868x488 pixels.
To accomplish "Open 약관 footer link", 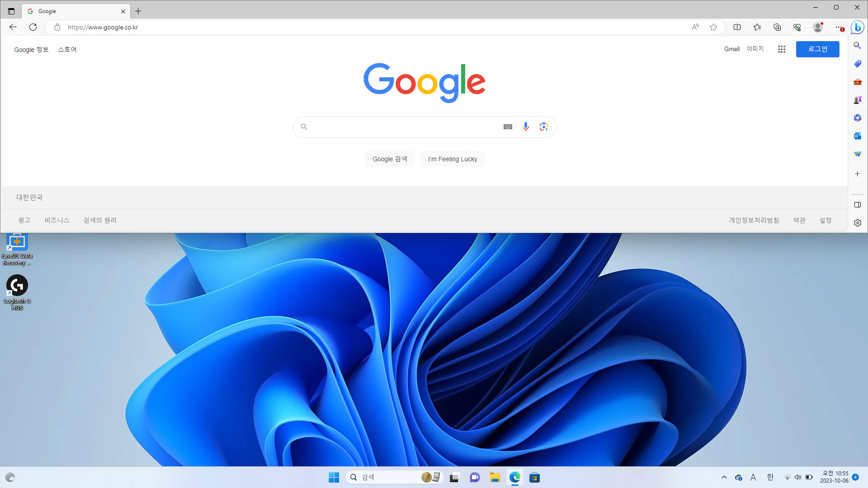I will point(799,220).
